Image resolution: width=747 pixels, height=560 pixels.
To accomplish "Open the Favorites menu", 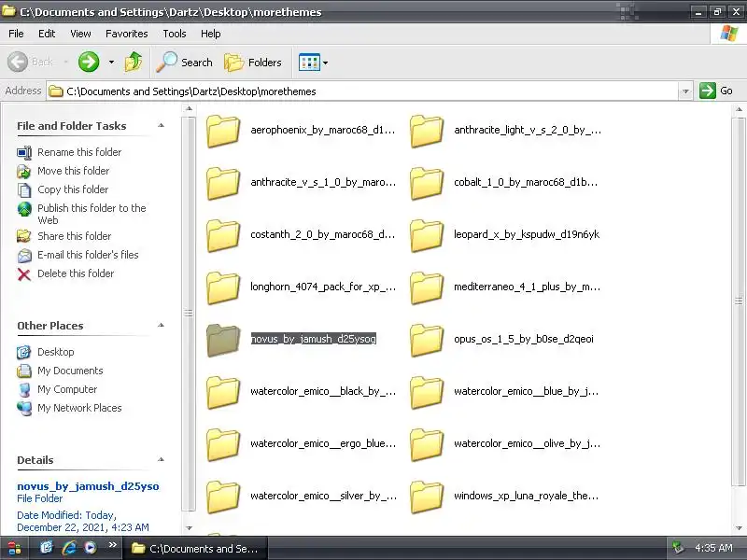I will 127,34.
